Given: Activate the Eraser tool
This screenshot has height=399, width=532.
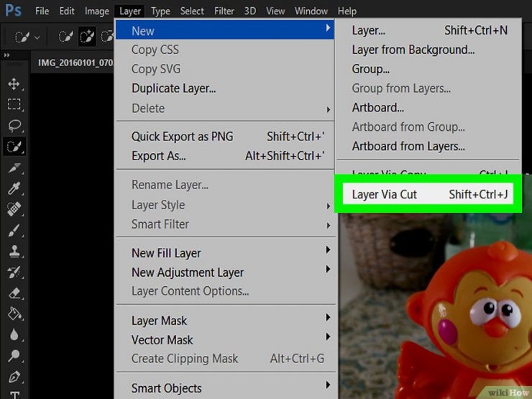Looking at the screenshot, I should (x=14, y=293).
